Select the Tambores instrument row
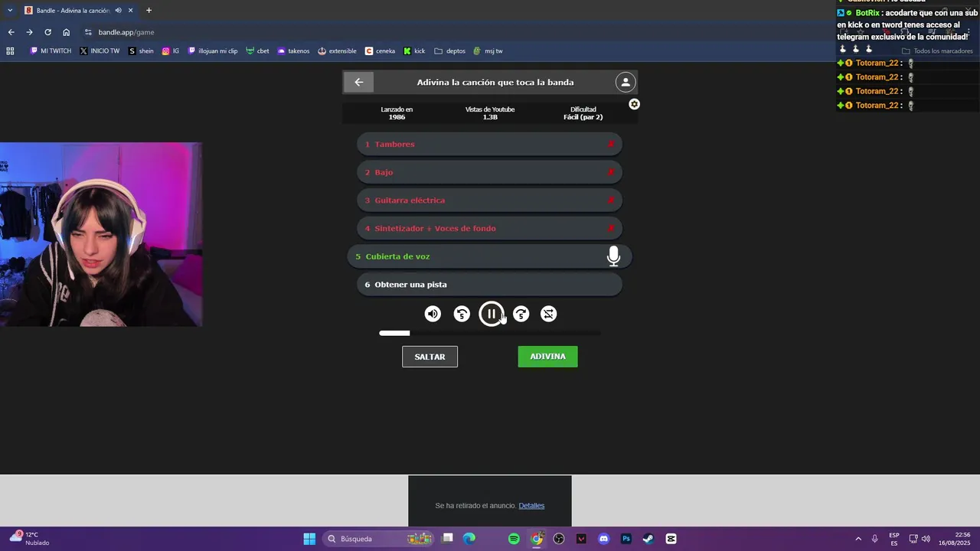This screenshot has height=551, width=980. pos(489,144)
